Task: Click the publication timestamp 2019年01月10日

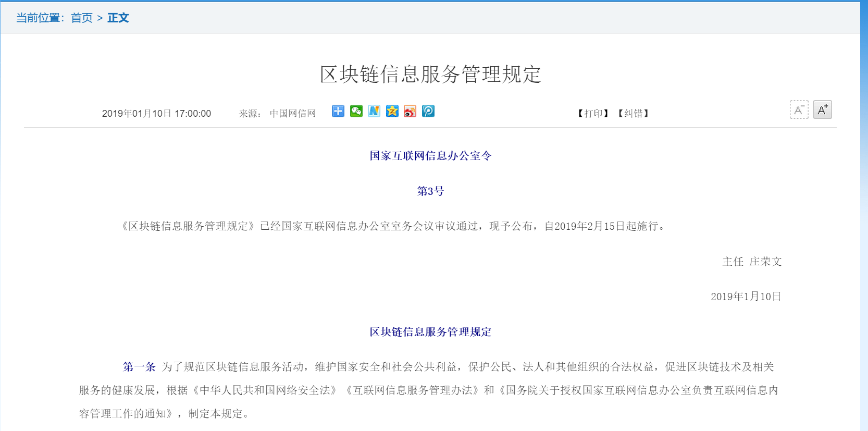Action: tap(156, 114)
